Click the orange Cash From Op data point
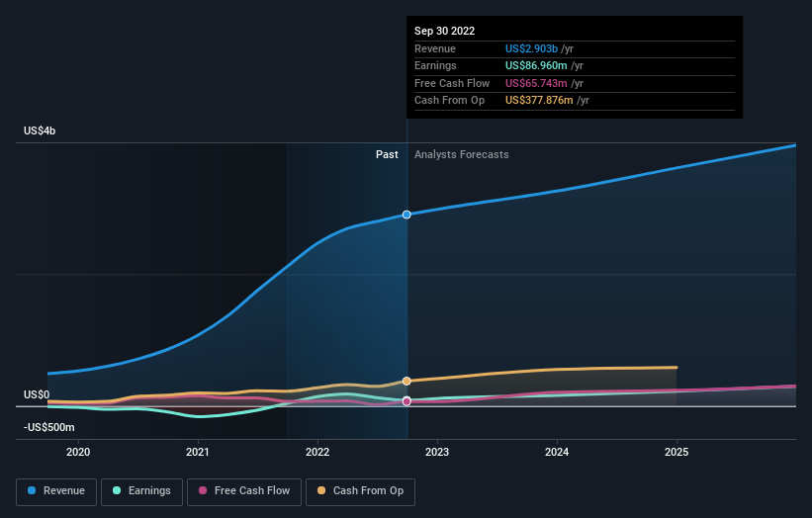This screenshot has height=518, width=812. pyautogui.click(x=406, y=381)
